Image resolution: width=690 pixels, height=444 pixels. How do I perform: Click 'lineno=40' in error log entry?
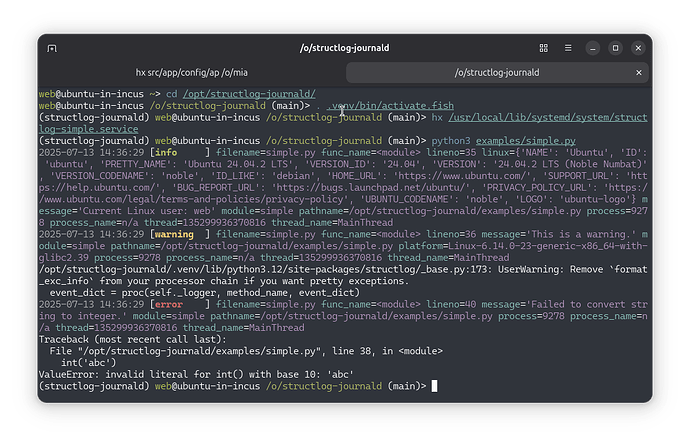pos(451,305)
